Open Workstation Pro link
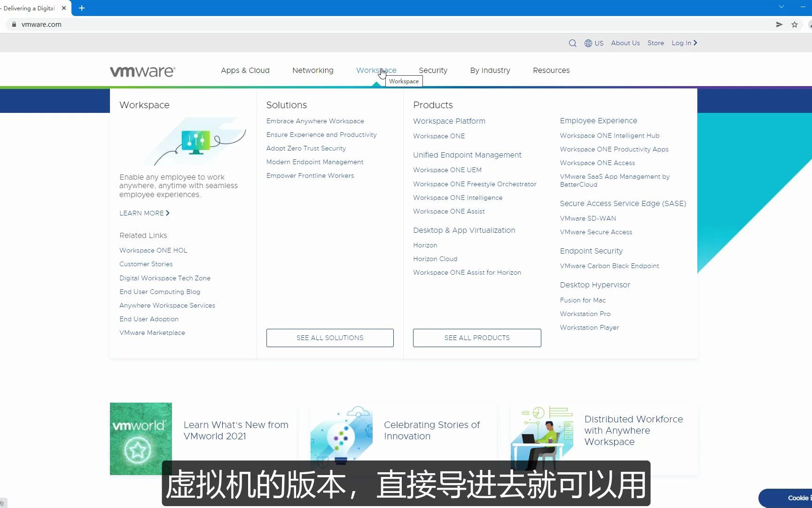 coord(585,314)
